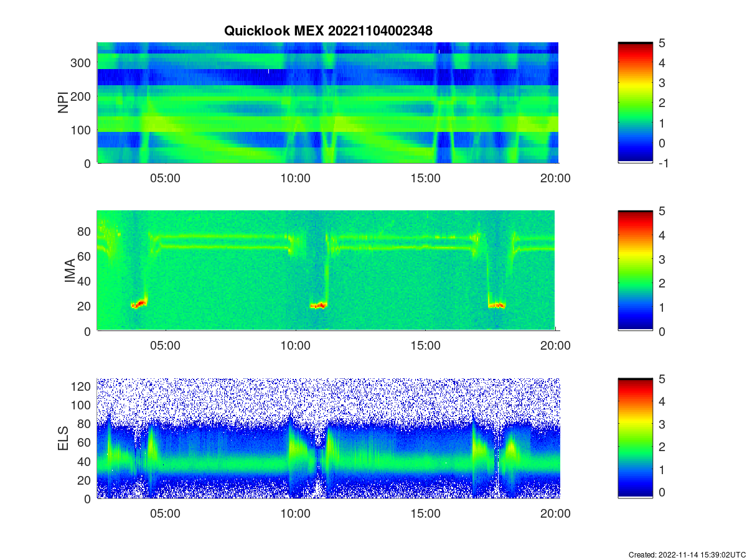Select the ELS y-axis label
747x560 pixels.
[63, 438]
